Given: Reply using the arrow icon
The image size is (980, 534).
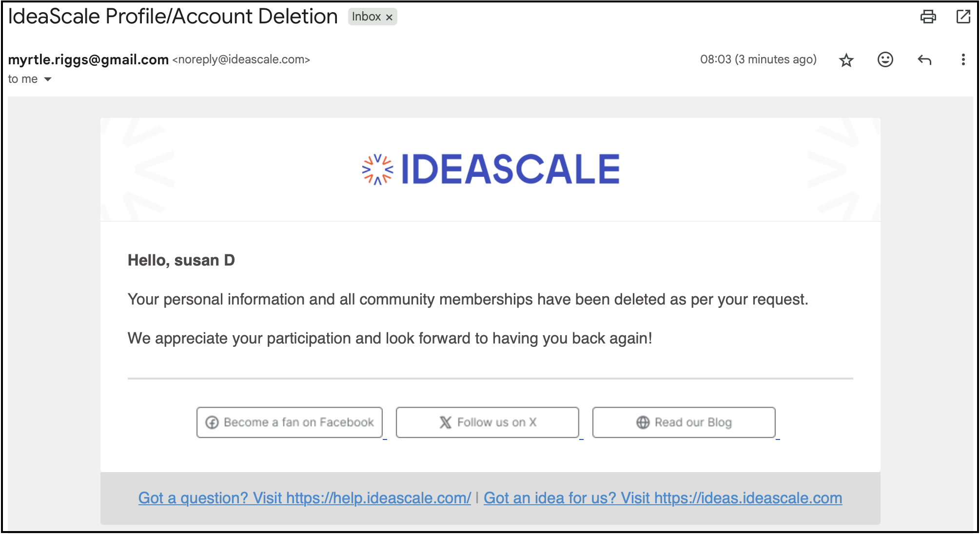Looking at the screenshot, I should click(924, 59).
